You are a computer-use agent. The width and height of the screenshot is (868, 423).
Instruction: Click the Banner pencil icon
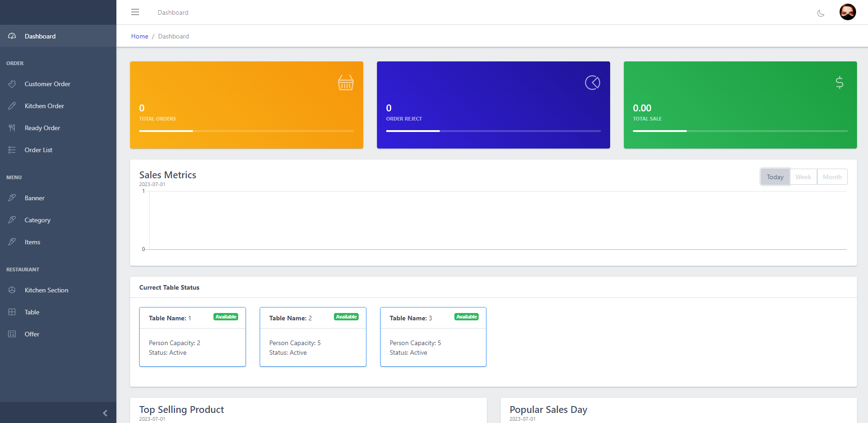point(12,198)
